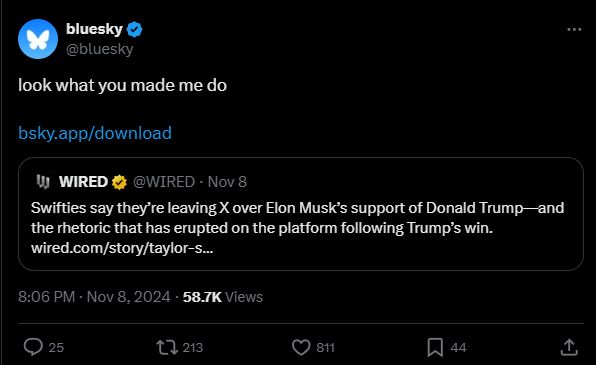Click the WIRED account name in quote
Screen dimensions: 596x365
tap(83, 182)
